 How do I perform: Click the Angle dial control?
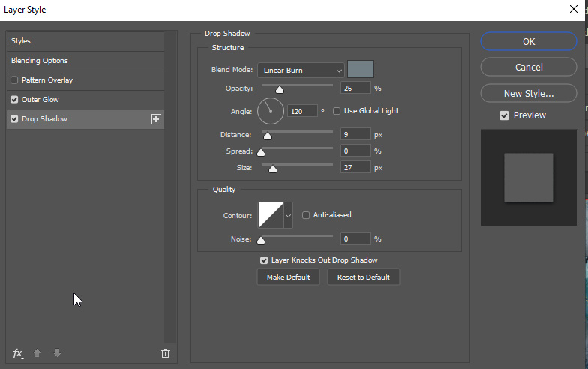coord(270,111)
